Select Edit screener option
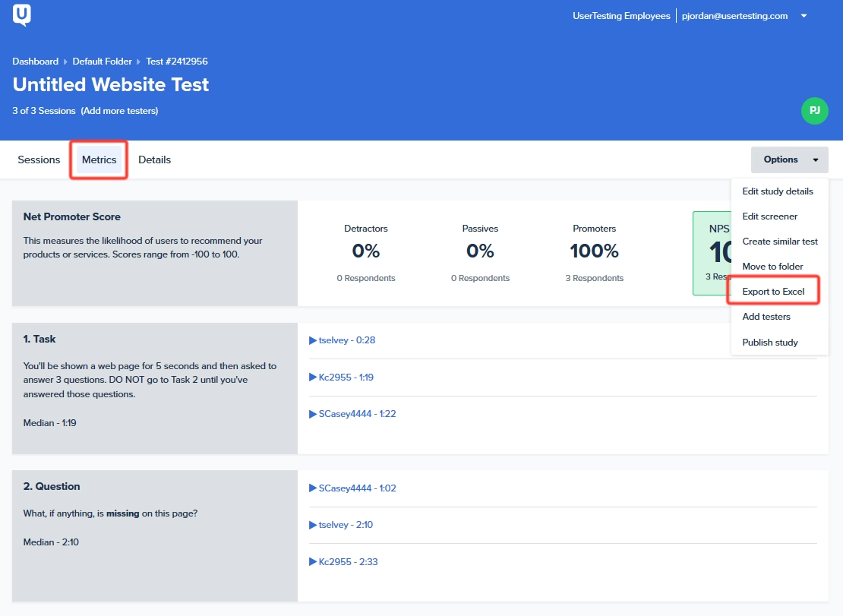843x616 pixels. pos(769,216)
